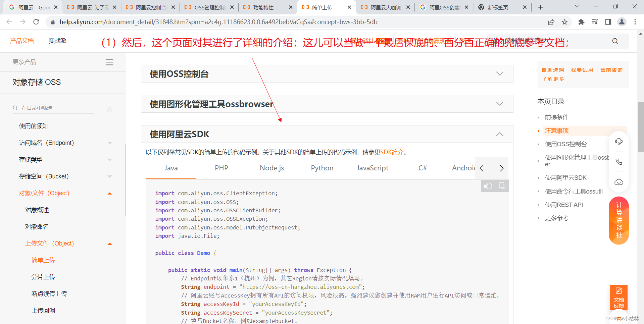Image resolution: width=644 pixels, height=324 pixels.
Task: Jump to 更多参考 in page contents
Action: click(x=556, y=218)
